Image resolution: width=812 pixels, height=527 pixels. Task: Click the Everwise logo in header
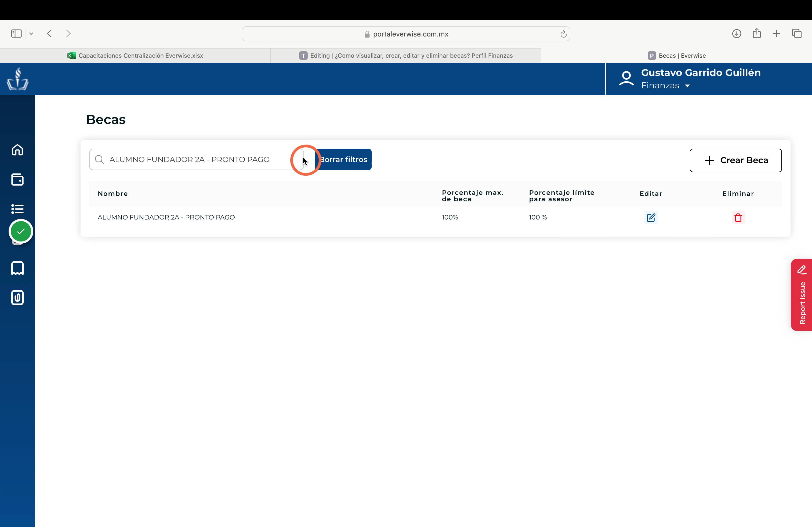click(x=17, y=79)
